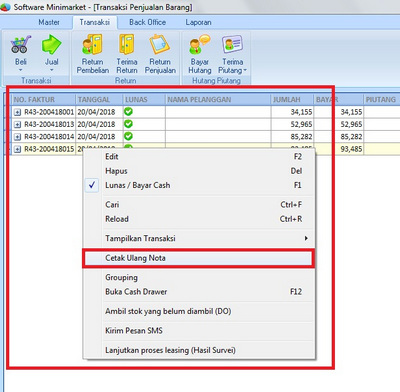Sort by PIUTANG column header
Image resolution: width=400 pixels, height=392 pixels.
click(x=382, y=100)
